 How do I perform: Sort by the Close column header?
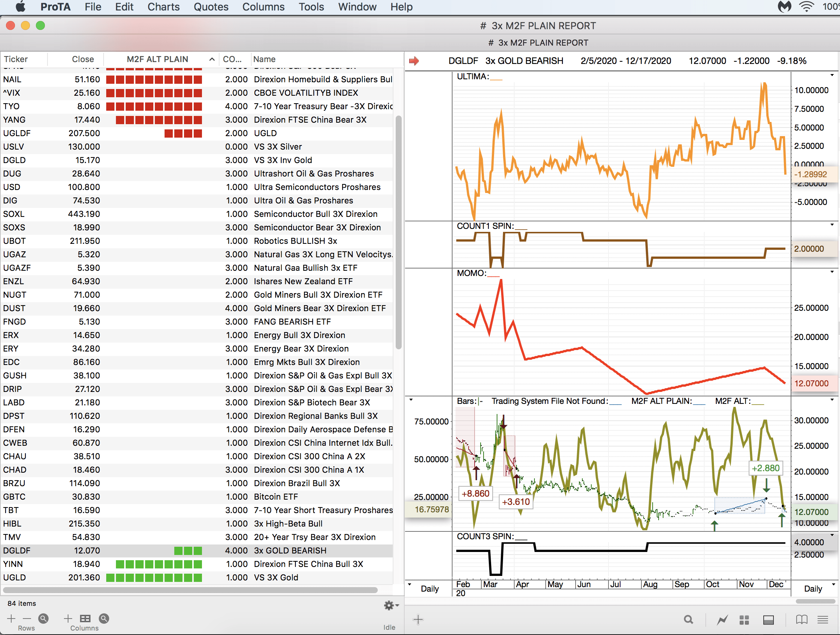[x=76, y=59]
